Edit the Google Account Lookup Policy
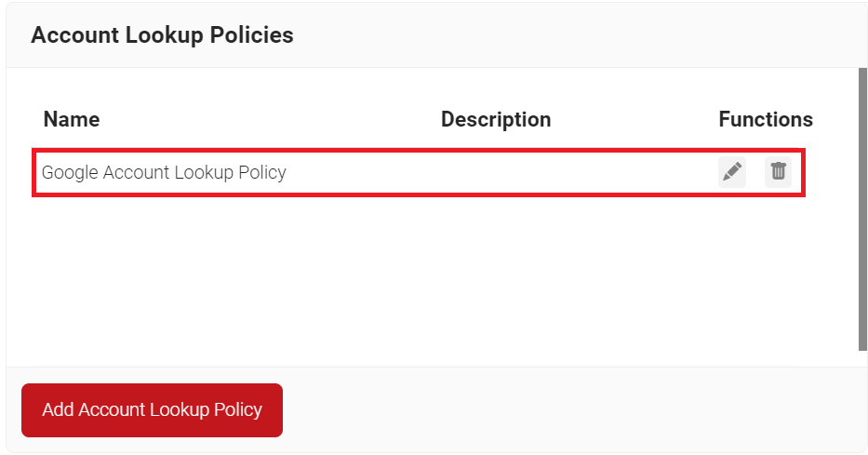The width and height of the screenshot is (868, 455). click(732, 172)
